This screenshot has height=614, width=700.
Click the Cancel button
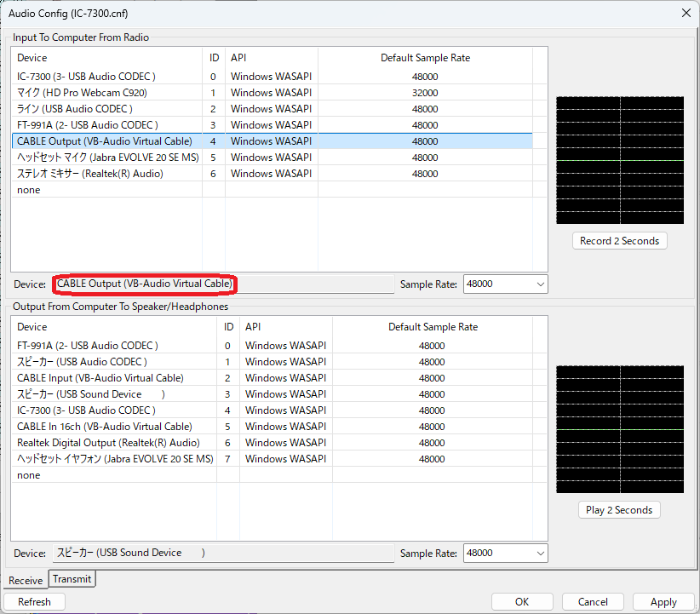click(593, 601)
